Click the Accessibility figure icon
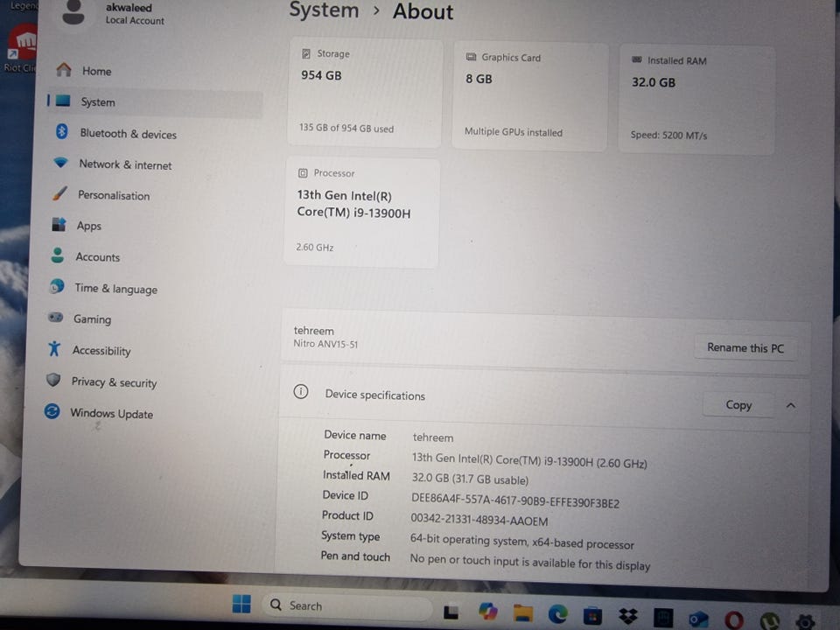Image resolution: width=840 pixels, height=630 pixels. (x=54, y=348)
